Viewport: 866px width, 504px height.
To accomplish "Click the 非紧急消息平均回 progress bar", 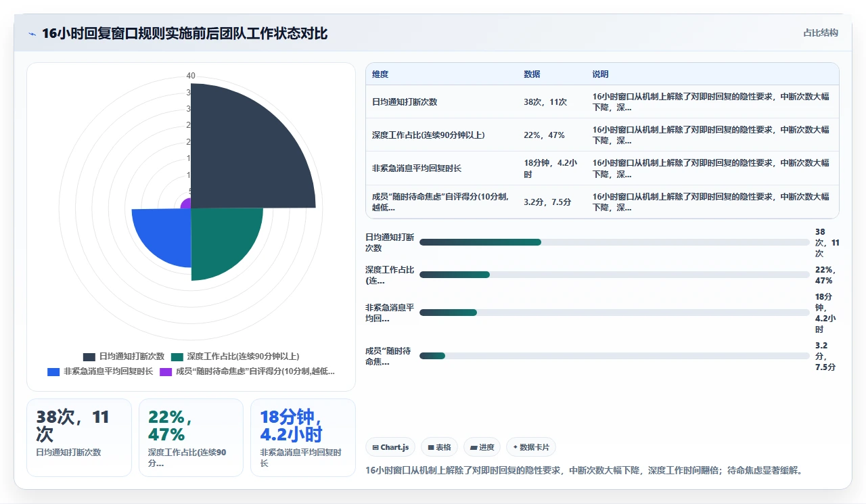I will [x=614, y=313].
